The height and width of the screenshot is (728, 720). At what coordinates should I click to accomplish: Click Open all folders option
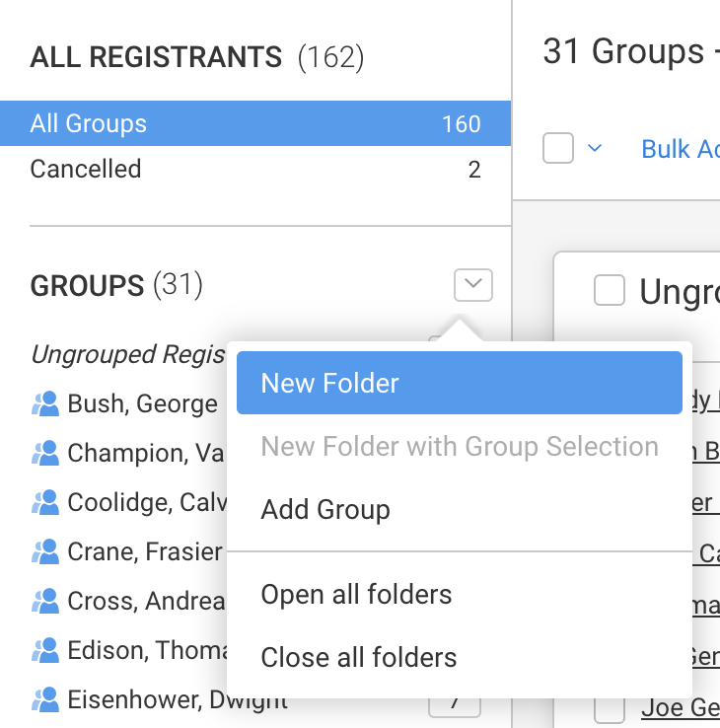pos(356,595)
